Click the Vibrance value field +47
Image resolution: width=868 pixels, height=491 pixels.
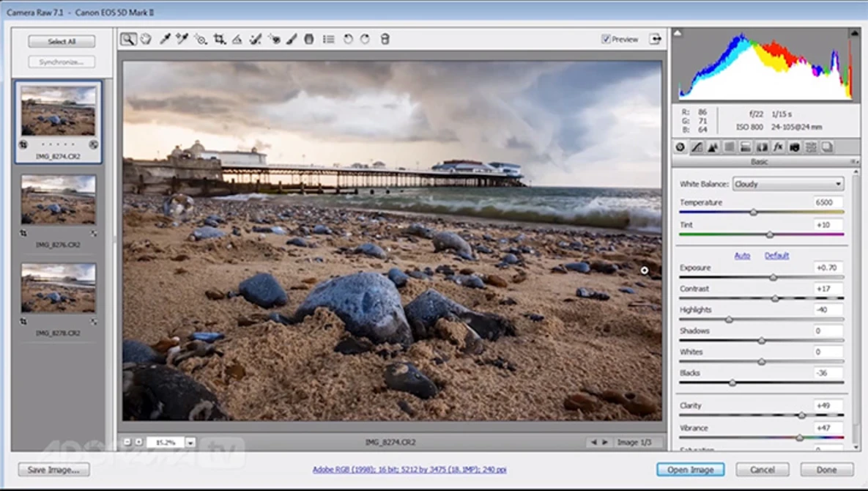coord(828,428)
